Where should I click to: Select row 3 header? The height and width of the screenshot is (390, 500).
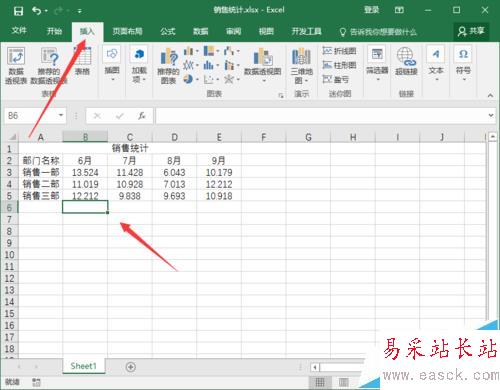click(9, 172)
